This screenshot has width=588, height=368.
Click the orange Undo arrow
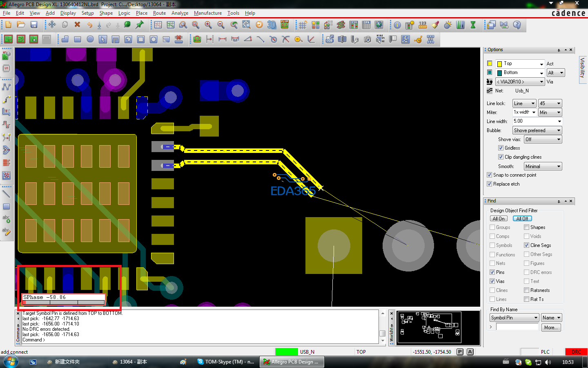[90, 25]
